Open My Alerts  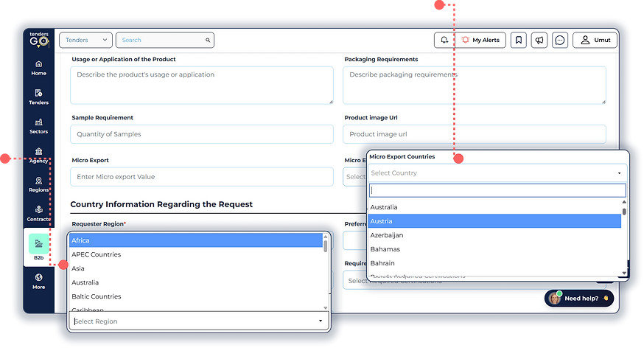click(x=480, y=41)
